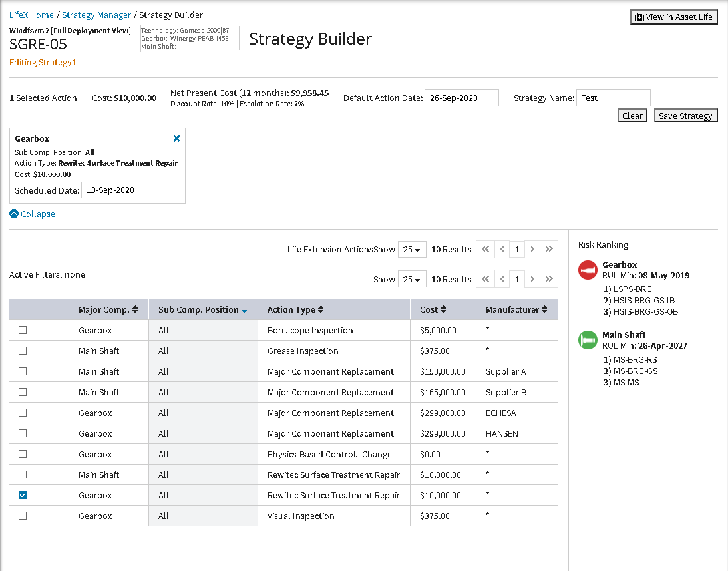Click the green Main Shaft risk icon
Image resolution: width=728 pixels, height=571 pixels.
click(x=588, y=340)
